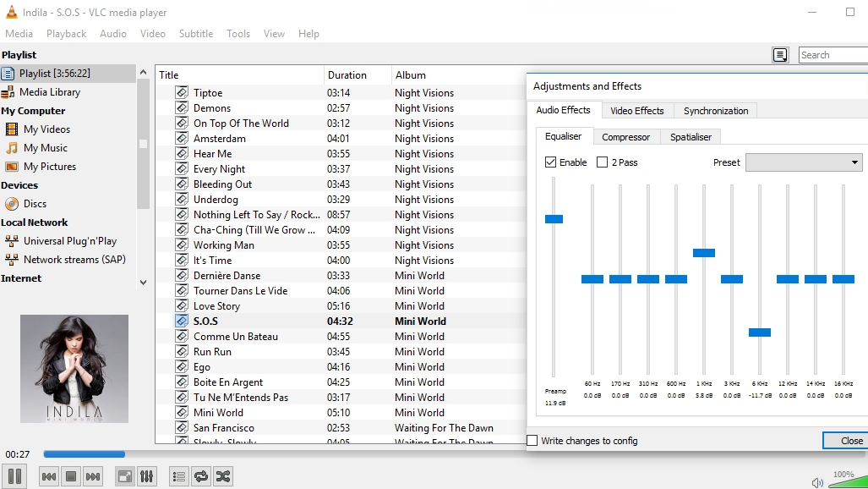Open the View menu

click(x=274, y=34)
